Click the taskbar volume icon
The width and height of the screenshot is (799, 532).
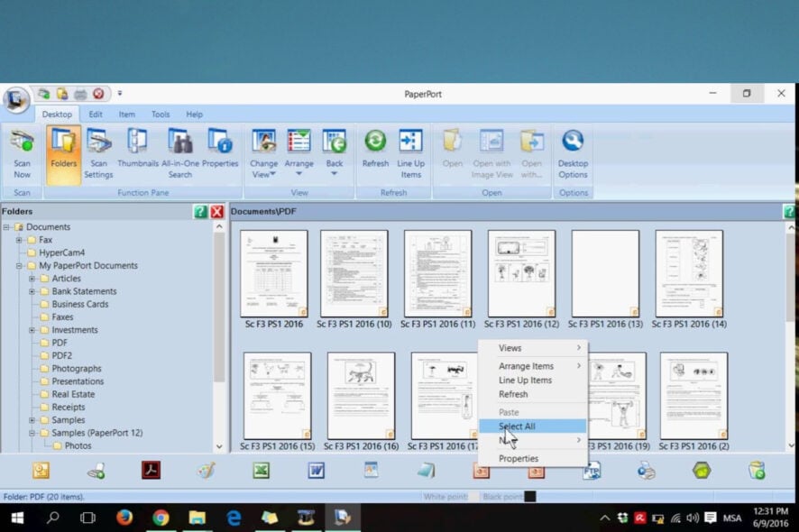pyautogui.click(x=692, y=518)
